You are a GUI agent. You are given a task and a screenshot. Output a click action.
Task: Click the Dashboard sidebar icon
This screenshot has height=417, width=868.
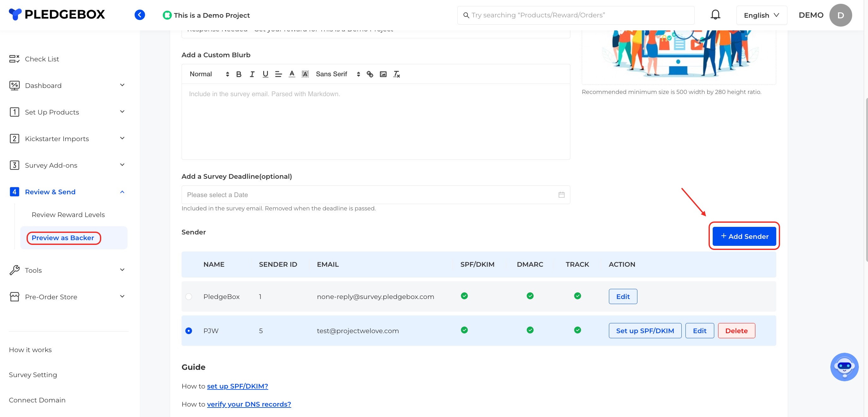14,86
